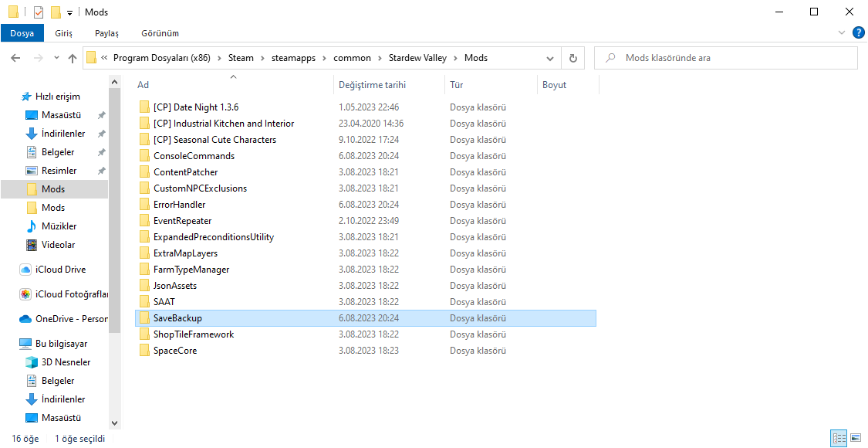Open Hızlı erişim in navigation pane

[x=58, y=97]
